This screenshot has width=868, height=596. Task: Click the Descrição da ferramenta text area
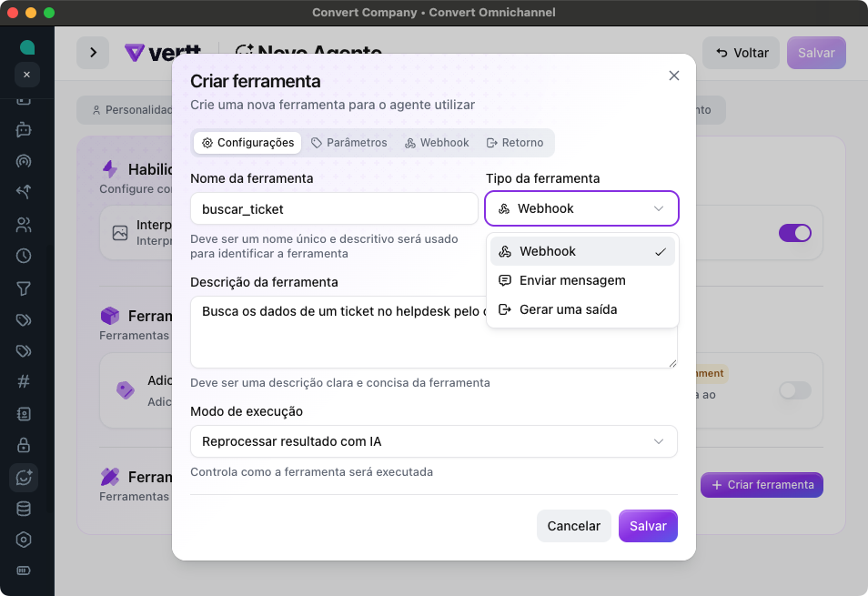click(434, 332)
